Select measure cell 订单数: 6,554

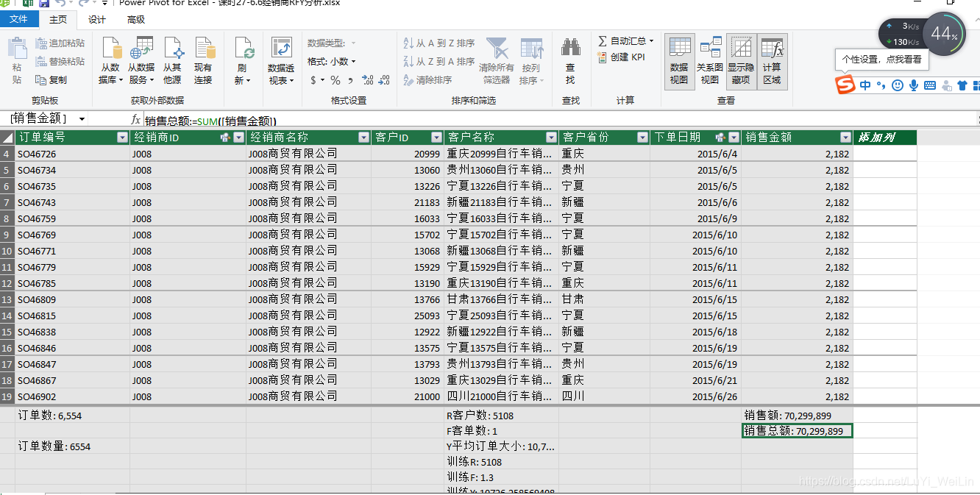72,415
